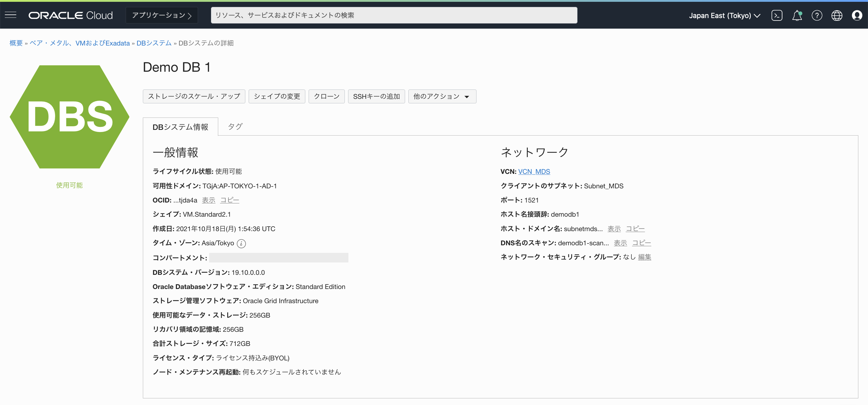Click 編集 to edit network security groups
This screenshot has height=405, width=868.
(644, 257)
